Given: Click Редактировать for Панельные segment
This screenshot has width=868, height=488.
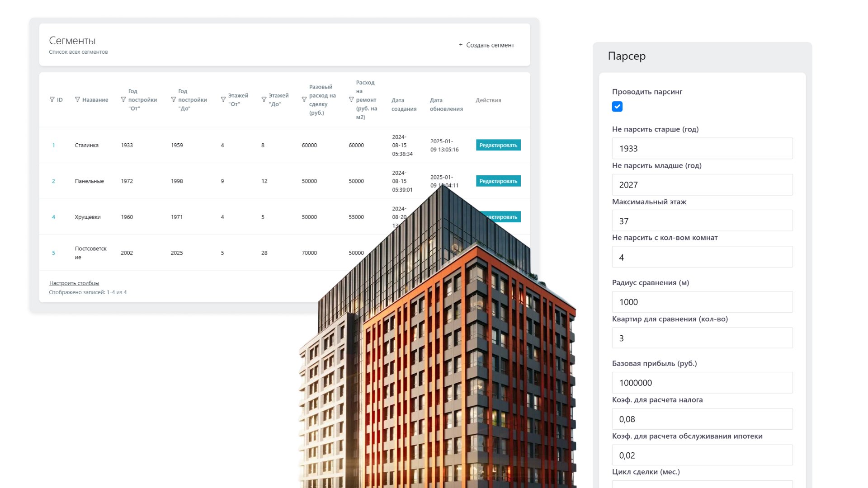Looking at the screenshot, I should coord(498,181).
